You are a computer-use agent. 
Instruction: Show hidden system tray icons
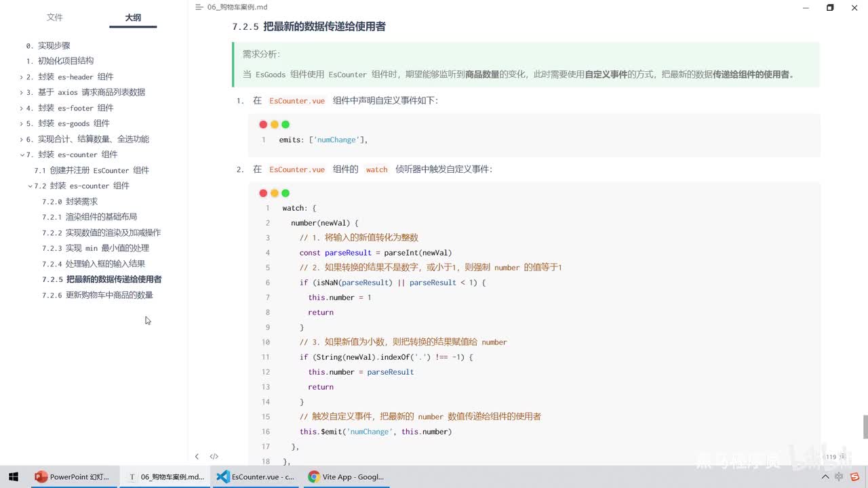pos(825,477)
